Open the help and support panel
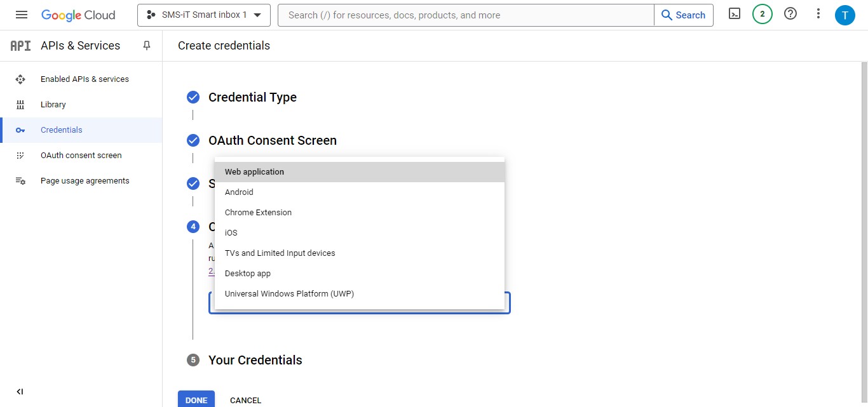The height and width of the screenshot is (407, 868). tap(790, 13)
